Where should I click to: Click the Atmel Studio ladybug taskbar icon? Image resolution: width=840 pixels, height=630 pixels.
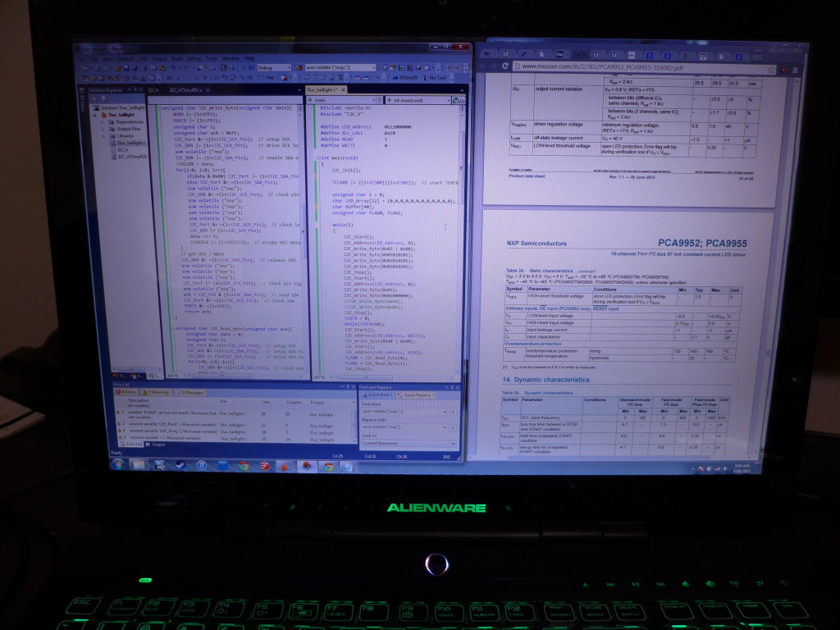coord(307,466)
